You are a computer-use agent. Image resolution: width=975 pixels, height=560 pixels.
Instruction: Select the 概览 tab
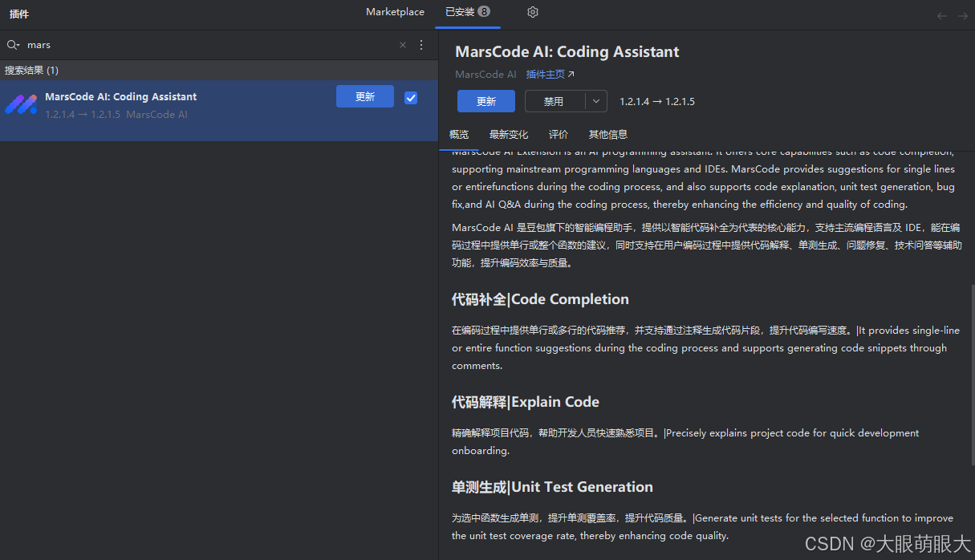pyautogui.click(x=459, y=135)
